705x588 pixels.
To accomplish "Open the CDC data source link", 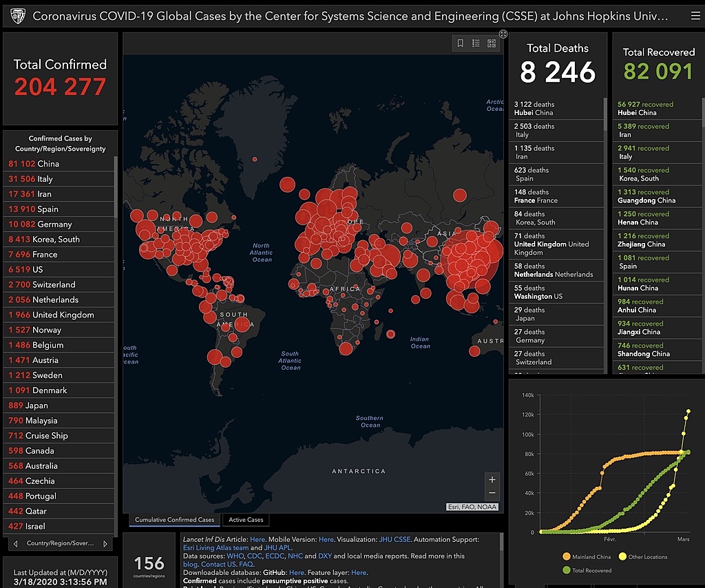I will [x=254, y=556].
